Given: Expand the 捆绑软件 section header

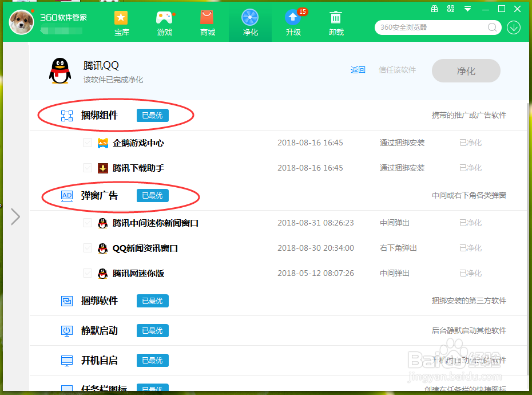Looking at the screenshot, I should pos(278,301).
